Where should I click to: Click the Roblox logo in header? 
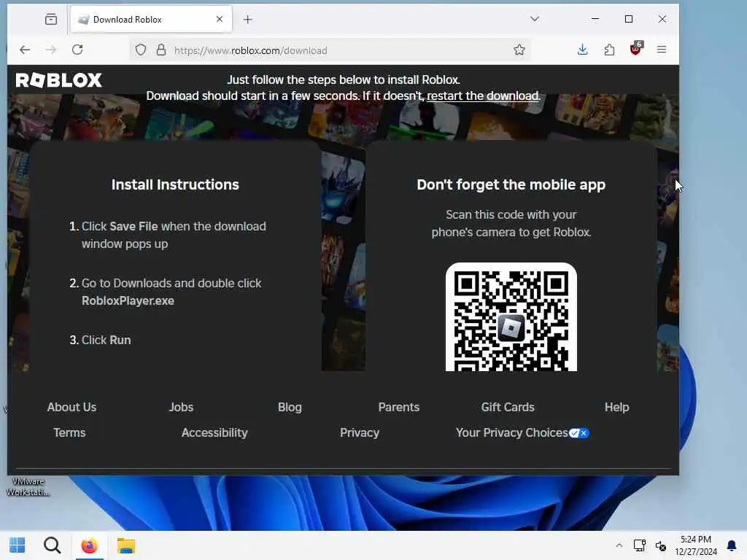click(x=58, y=80)
